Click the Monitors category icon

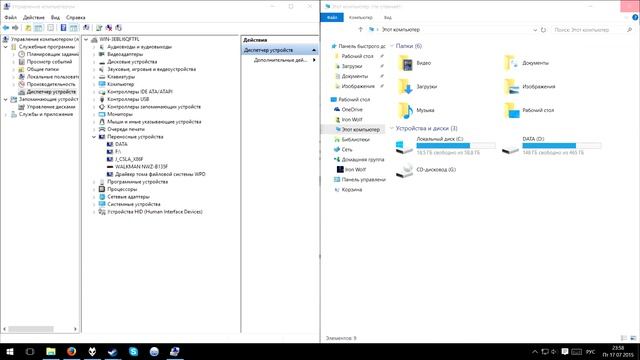pos(102,114)
